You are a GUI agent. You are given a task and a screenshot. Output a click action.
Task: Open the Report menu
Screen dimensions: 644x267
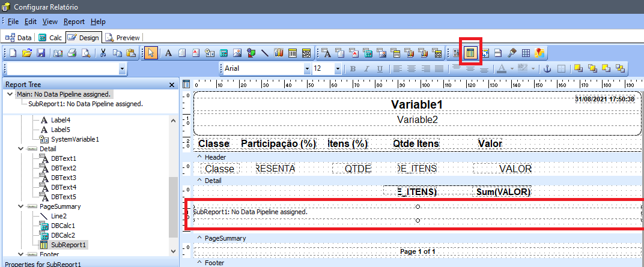pyautogui.click(x=74, y=22)
